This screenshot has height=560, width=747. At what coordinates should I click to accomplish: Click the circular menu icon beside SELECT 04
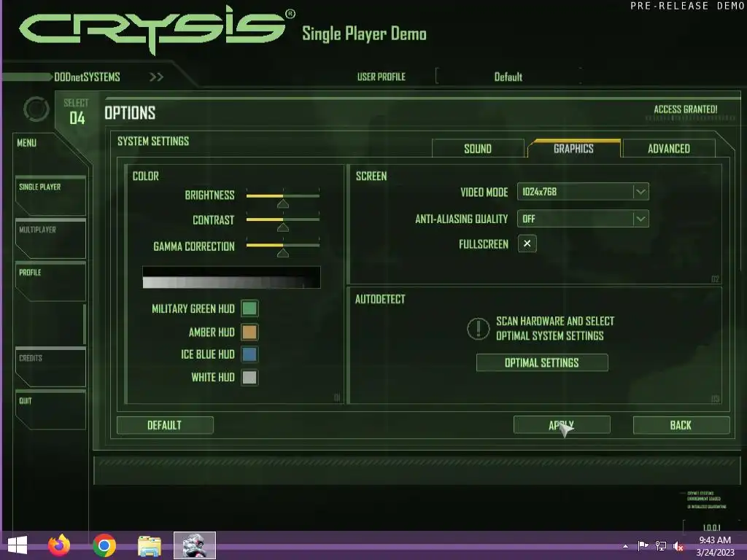pyautogui.click(x=36, y=109)
